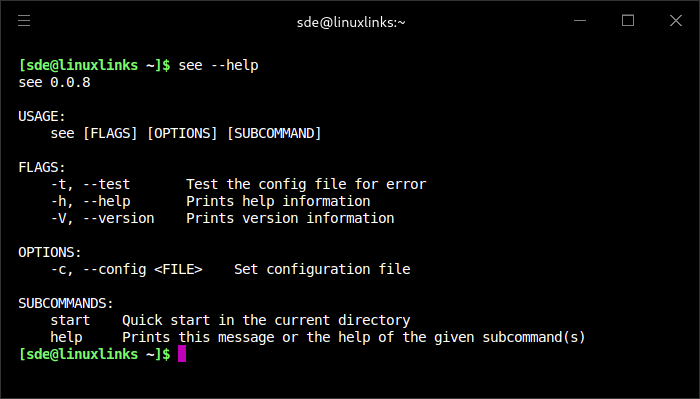Click the -h, --help flag line
Screen dimensions: 700x399
[210, 201]
